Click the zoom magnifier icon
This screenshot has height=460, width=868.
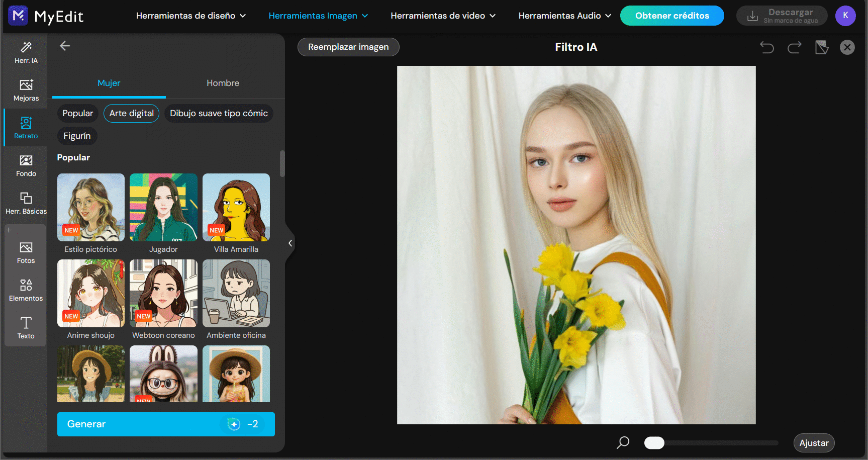tap(623, 443)
